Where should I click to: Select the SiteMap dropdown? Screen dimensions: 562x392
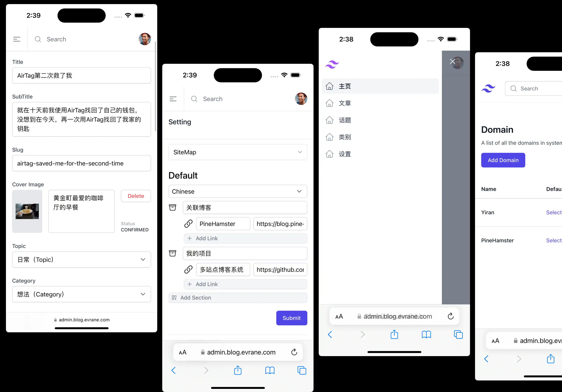(238, 152)
